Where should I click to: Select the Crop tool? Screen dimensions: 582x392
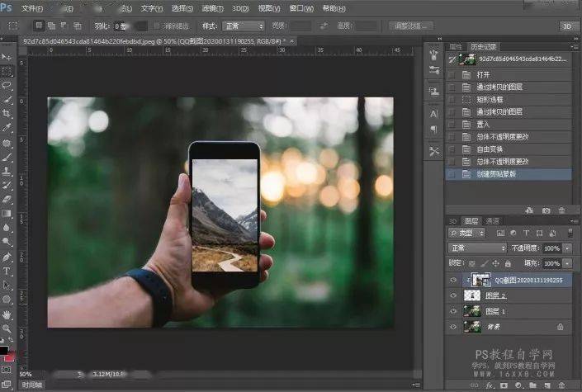click(7, 114)
